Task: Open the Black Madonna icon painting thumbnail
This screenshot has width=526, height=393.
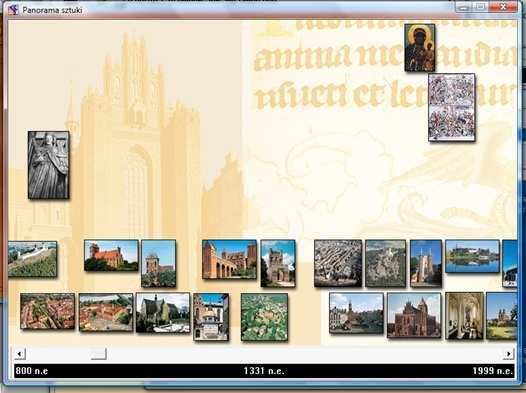Action: 419,48
